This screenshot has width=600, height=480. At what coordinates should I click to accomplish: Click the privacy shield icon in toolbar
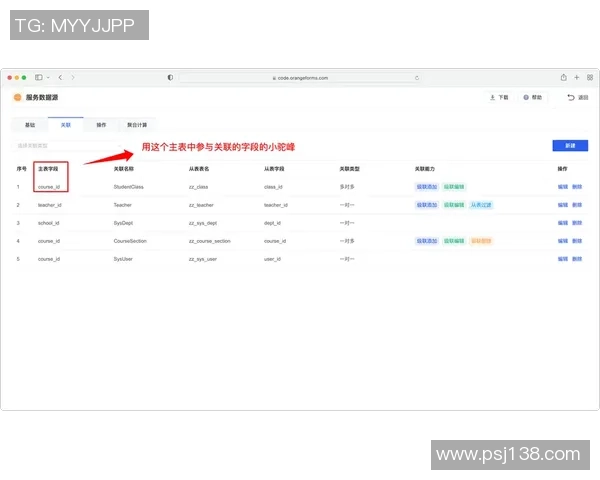tap(170, 77)
